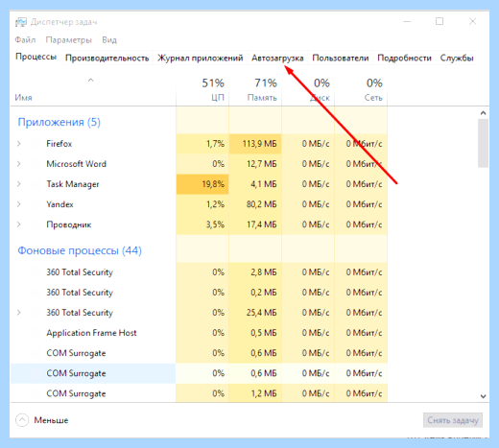Image resolution: width=499 pixels, height=448 pixels.
Task: Click the 3,5% CPU value
Action: (215, 224)
